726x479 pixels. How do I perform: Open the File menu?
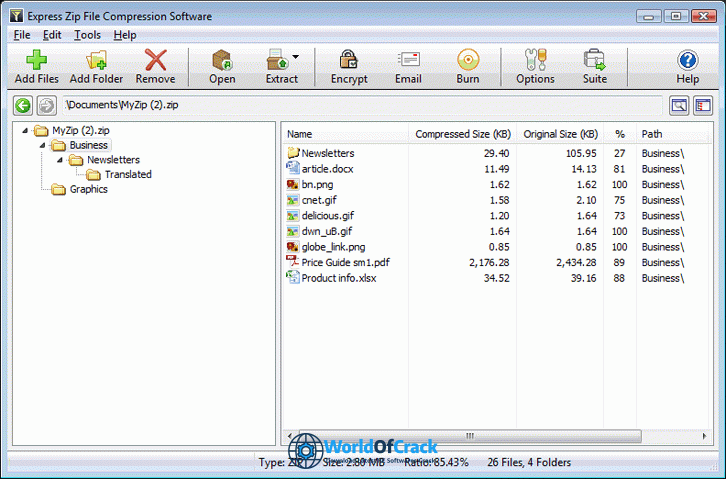click(22, 35)
